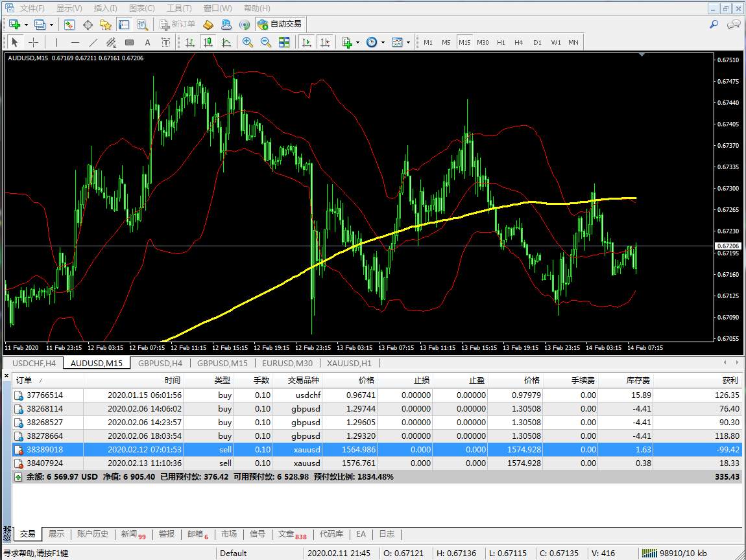Open the periods clock icon
This screenshot has width=746, height=560.
click(x=372, y=42)
